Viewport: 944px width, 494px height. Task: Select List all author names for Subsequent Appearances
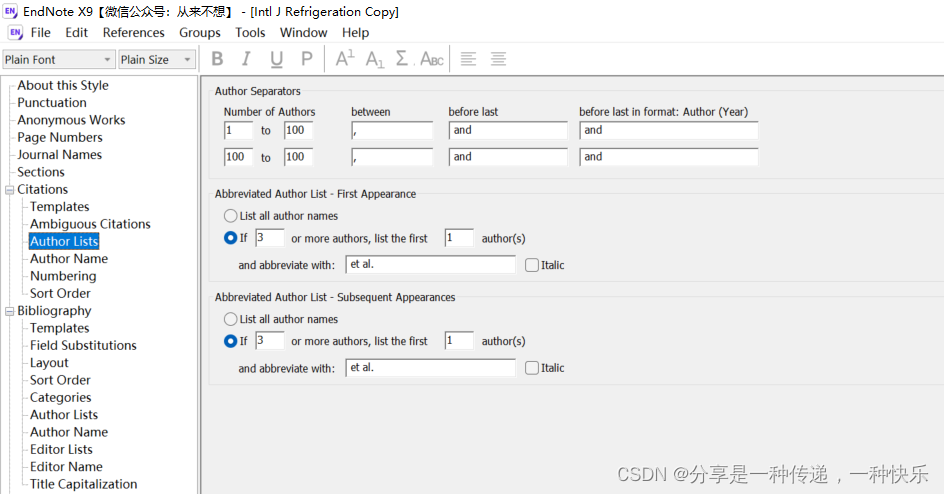(231, 319)
